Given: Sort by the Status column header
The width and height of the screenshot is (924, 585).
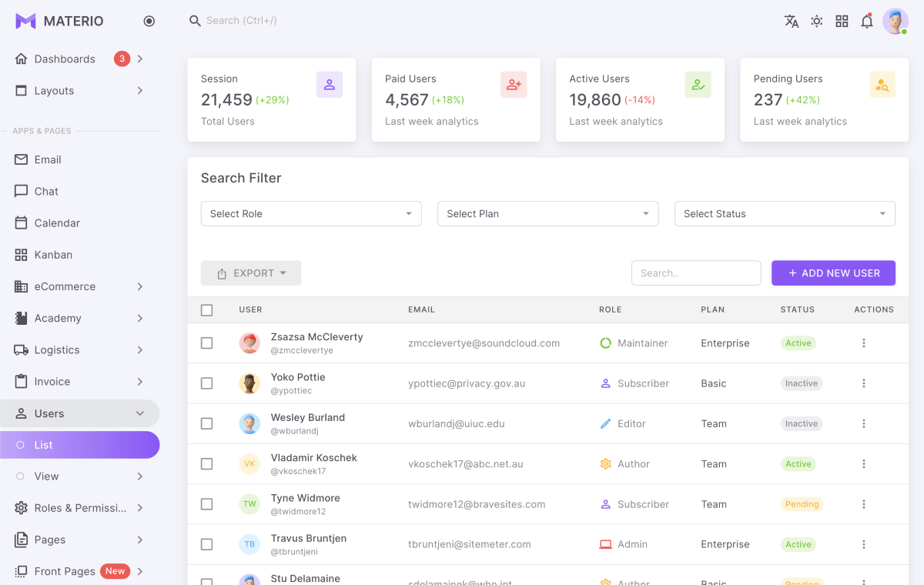Looking at the screenshot, I should (x=797, y=309).
